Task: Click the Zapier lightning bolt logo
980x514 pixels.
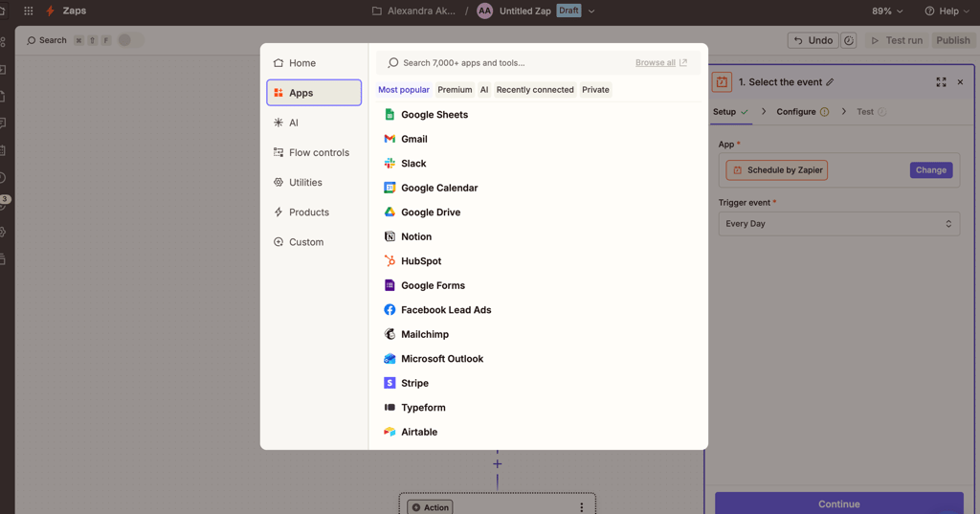Action: pos(50,11)
